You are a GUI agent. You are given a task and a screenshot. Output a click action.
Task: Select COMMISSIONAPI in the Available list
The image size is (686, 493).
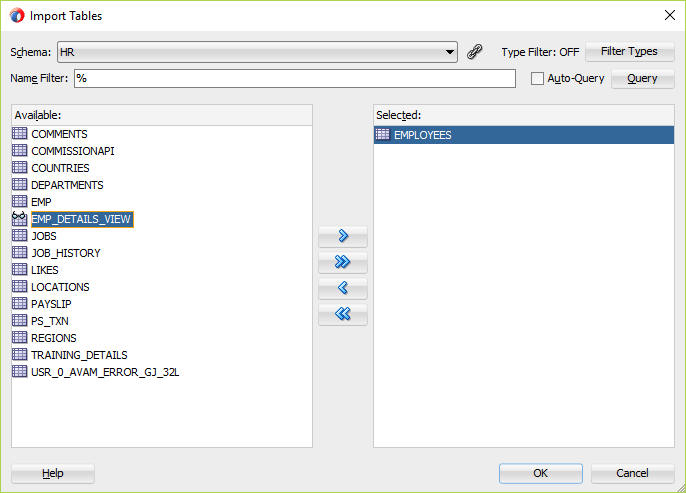click(x=73, y=151)
